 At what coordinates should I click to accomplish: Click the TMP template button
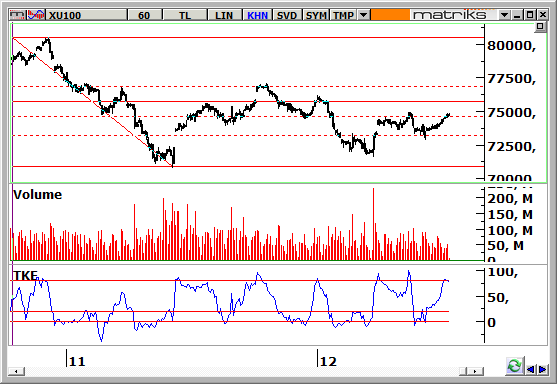point(344,15)
